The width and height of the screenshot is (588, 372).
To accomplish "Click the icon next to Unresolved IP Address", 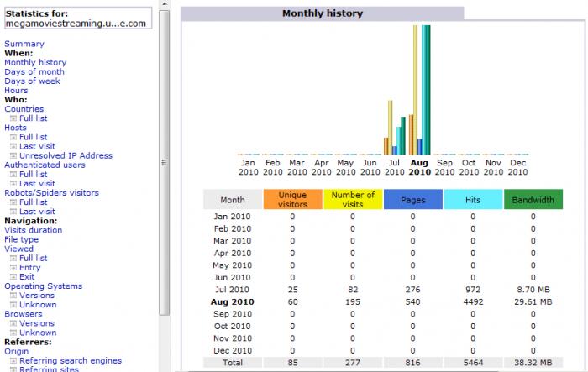I will click(x=13, y=155).
